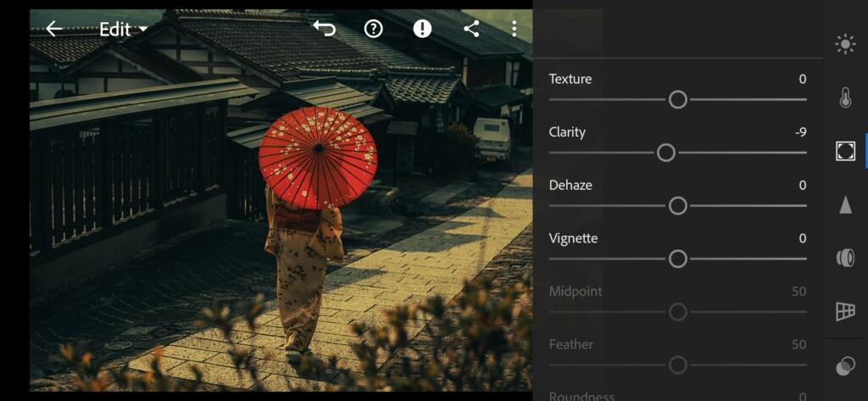Click the Texture value 0
Viewport: 868px width, 401px height.
(x=803, y=79)
